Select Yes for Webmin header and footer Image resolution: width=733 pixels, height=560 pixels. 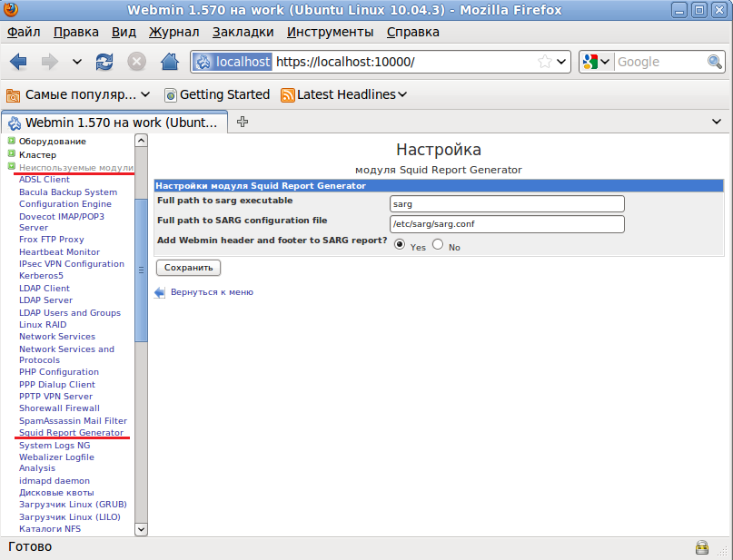[400, 244]
